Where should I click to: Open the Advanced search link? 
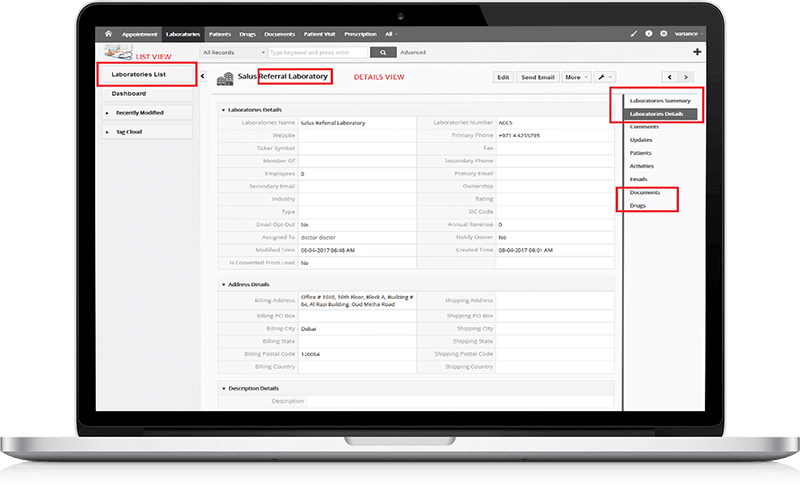[413, 52]
